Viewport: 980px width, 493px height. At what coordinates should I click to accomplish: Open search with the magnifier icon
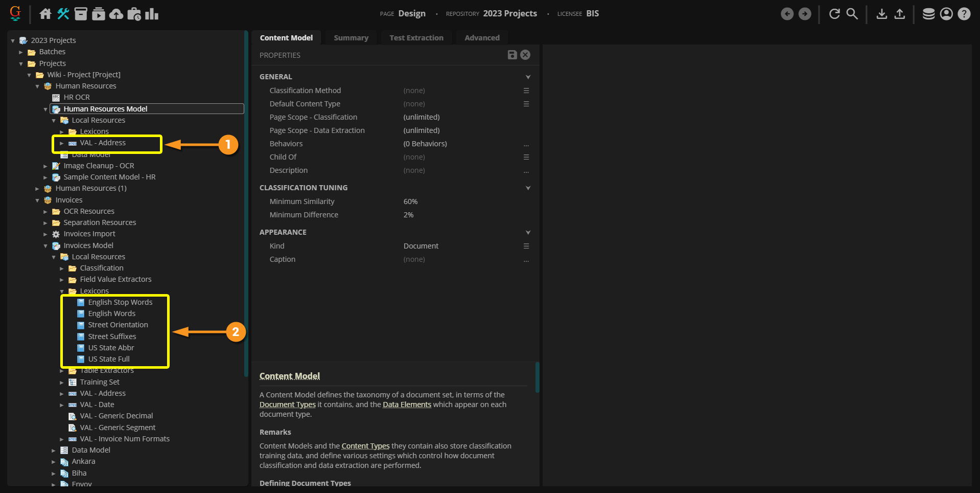pyautogui.click(x=852, y=14)
